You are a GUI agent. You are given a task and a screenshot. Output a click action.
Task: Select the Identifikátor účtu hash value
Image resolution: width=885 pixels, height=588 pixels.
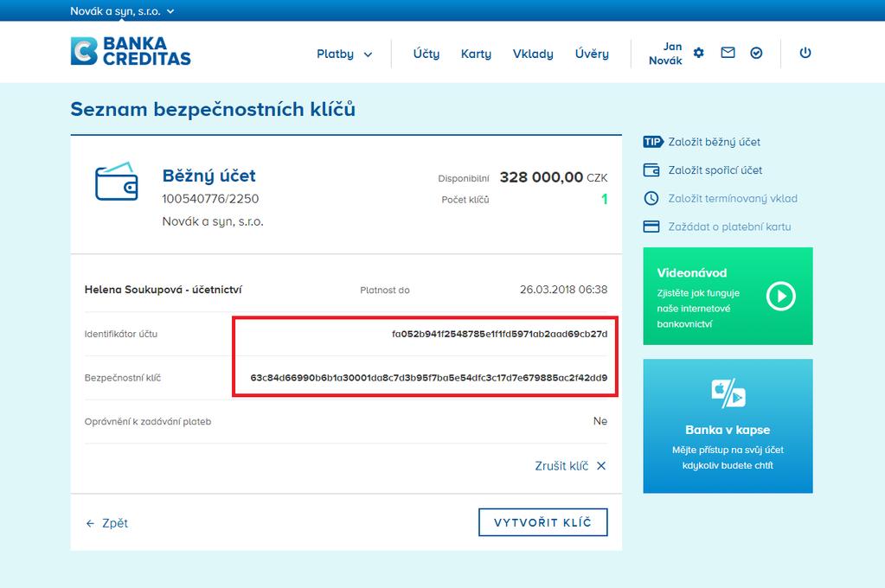pos(499,334)
